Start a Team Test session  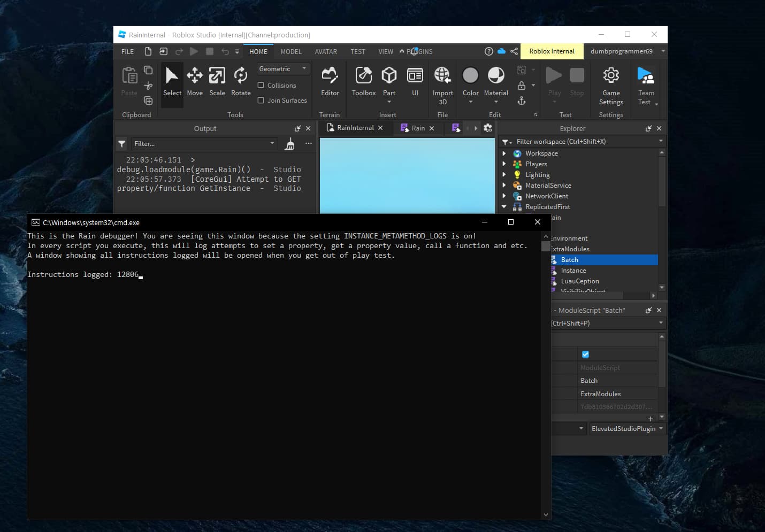tap(646, 83)
